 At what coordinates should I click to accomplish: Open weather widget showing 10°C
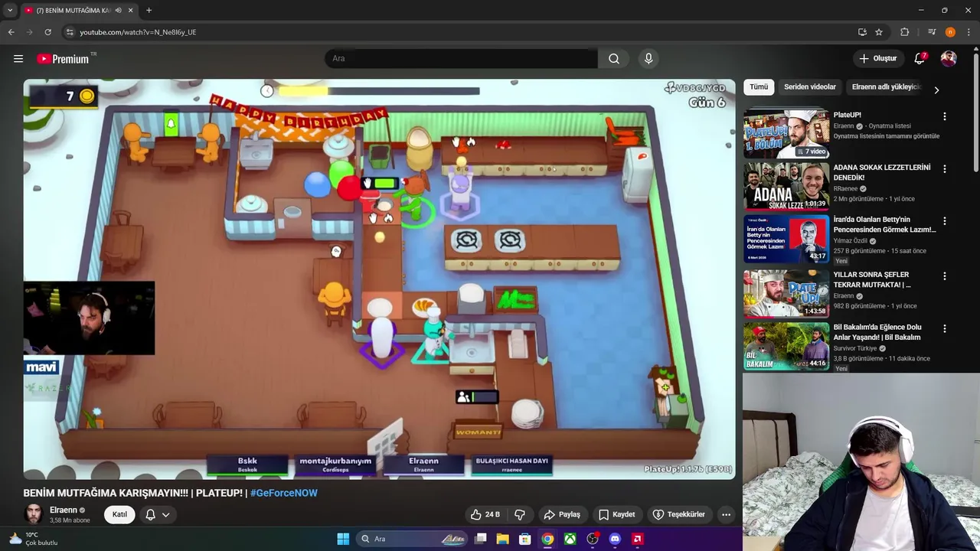click(x=34, y=539)
